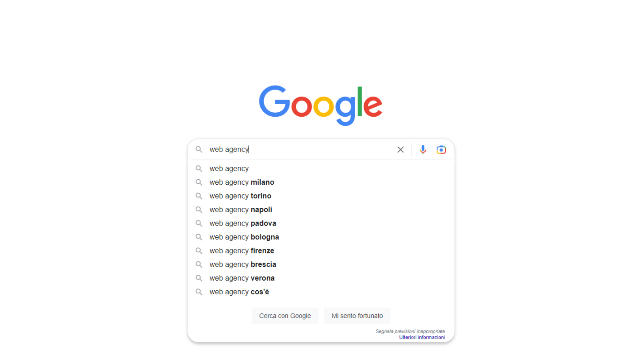Click the Cerca con Google button
The image size is (644, 362).
click(285, 316)
